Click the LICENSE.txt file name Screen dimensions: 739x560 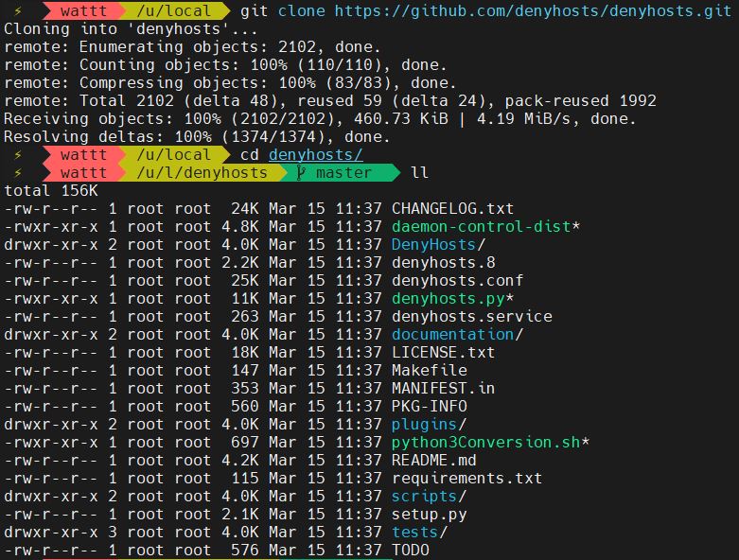pos(443,352)
